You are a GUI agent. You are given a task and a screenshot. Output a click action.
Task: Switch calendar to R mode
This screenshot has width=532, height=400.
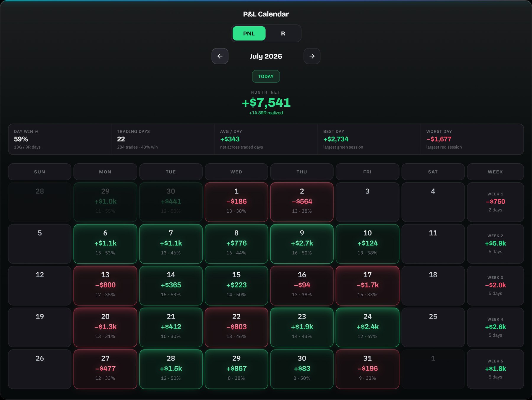point(283,33)
